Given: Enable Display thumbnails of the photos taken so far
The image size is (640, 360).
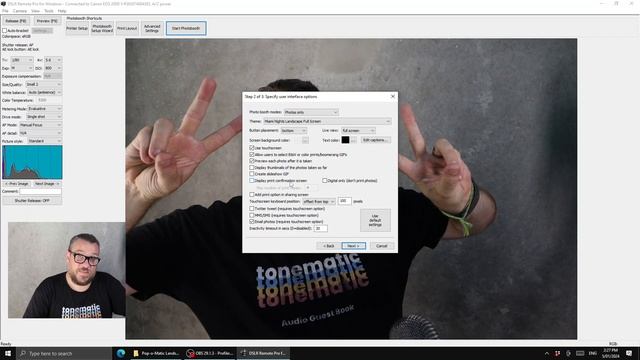Looking at the screenshot, I should pyautogui.click(x=252, y=167).
